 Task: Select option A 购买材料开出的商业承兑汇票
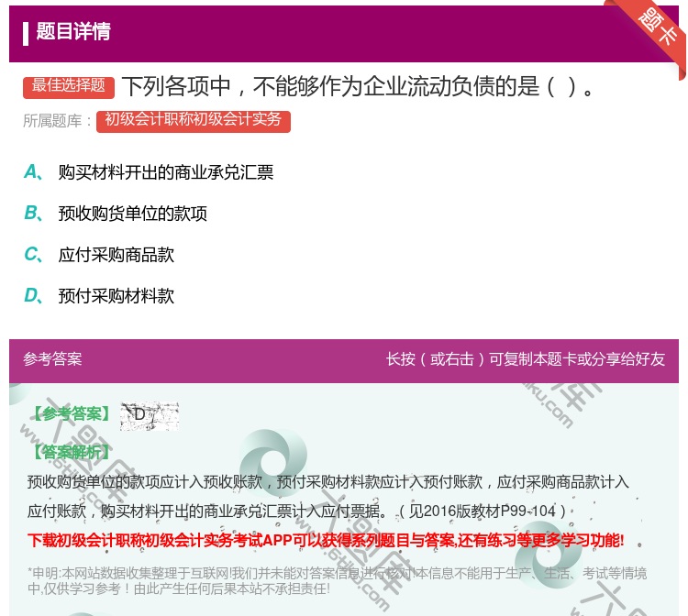(165, 172)
